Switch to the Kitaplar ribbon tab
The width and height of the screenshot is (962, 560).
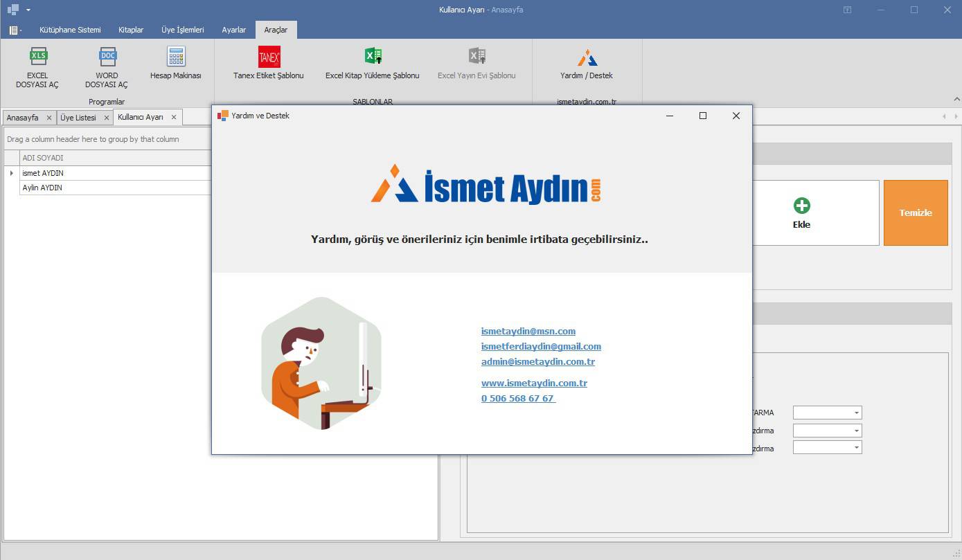(x=131, y=30)
